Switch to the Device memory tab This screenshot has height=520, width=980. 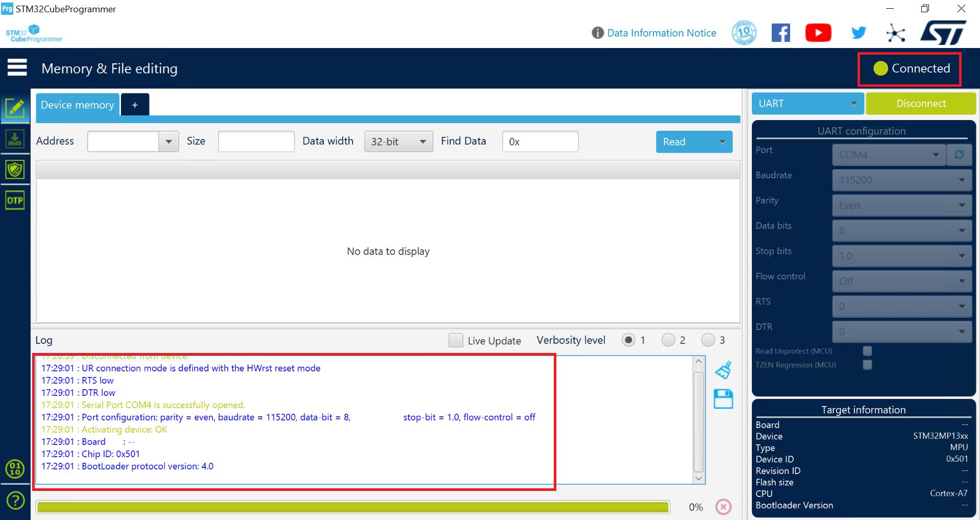coord(78,105)
